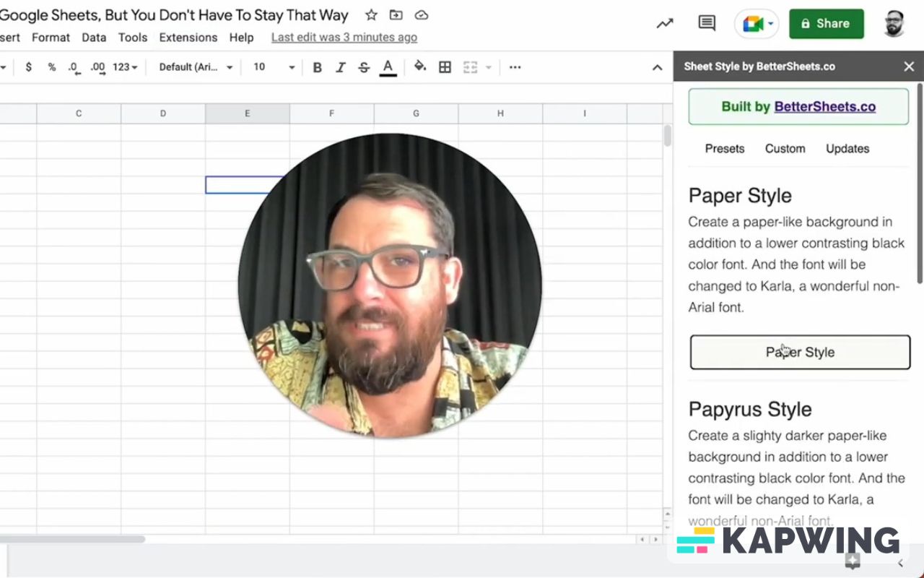The image size is (924, 578).
Task: Toggle italic formatting
Action: pyautogui.click(x=341, y=67)
